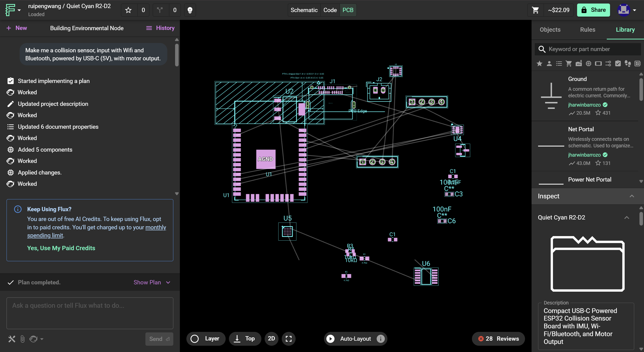
Task: Toggle the Layer visibility button
Action: 206,339
